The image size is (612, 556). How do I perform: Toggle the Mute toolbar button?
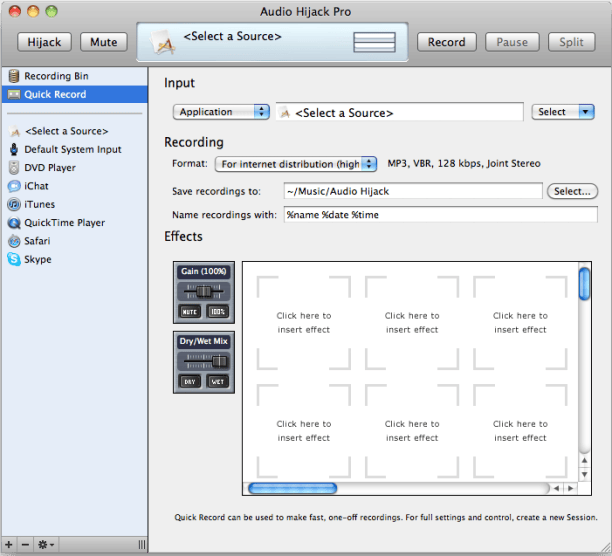point(103,42)
